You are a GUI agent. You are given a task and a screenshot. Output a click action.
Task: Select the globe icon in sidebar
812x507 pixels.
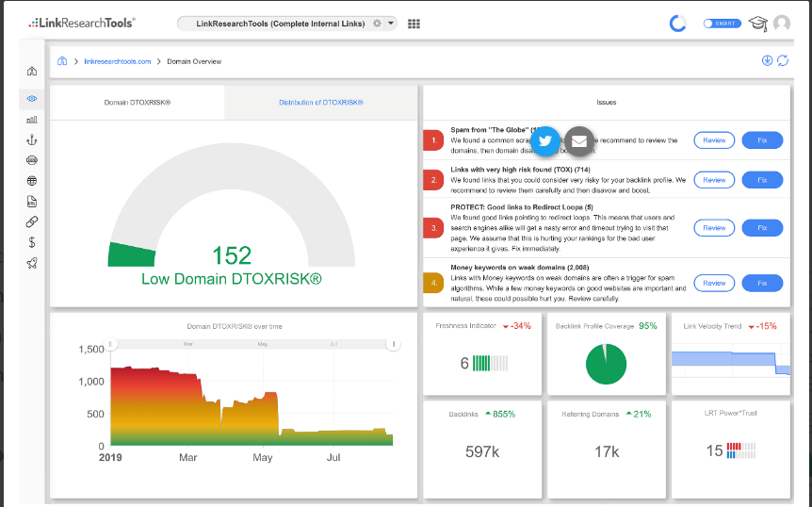click(x=32, y=181)
